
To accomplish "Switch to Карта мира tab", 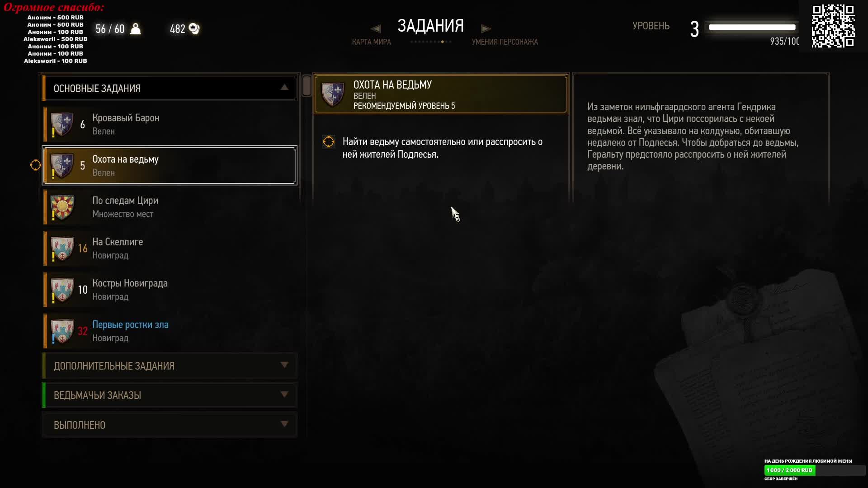I will coord(372,42).
